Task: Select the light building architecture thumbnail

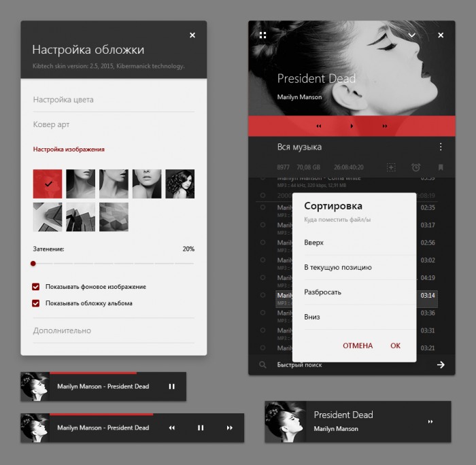Action: click(48, 217)
